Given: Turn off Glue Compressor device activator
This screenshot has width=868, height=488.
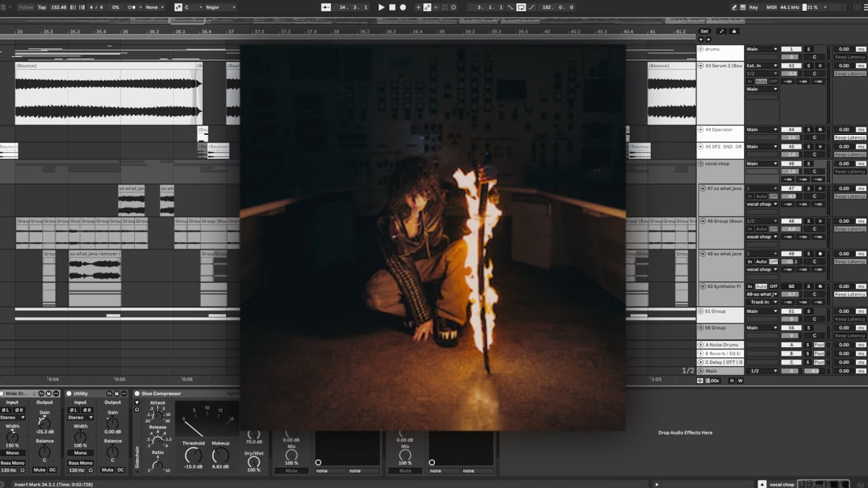Looking at the screenshot, I should pyautogui.click(x=137, y=394).
